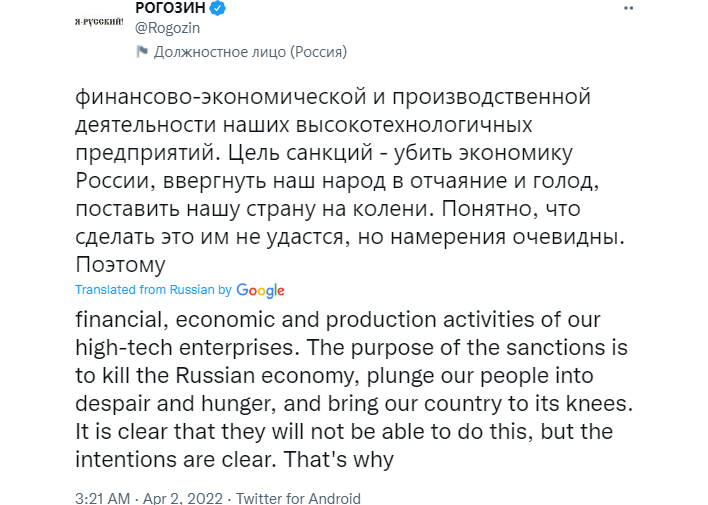Click the Должностное лицо (Россия) label

[x=250, y=52]
